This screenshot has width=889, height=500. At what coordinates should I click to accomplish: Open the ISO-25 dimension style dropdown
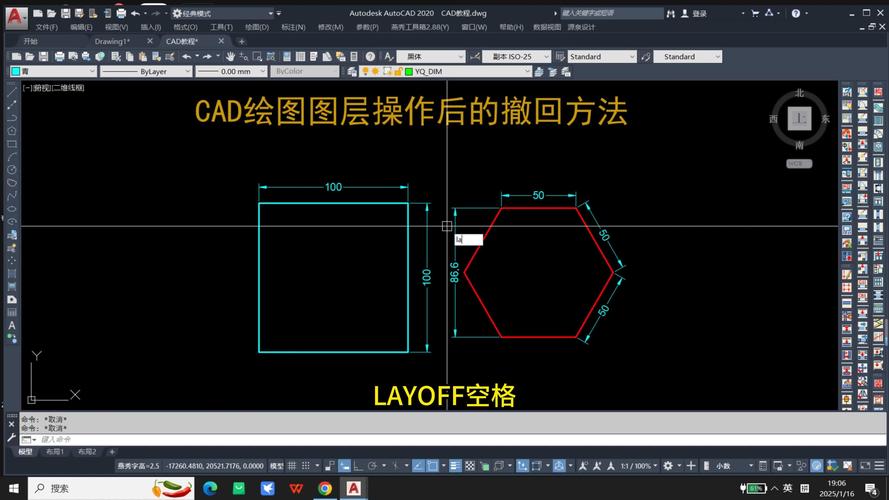click(516, 56)
